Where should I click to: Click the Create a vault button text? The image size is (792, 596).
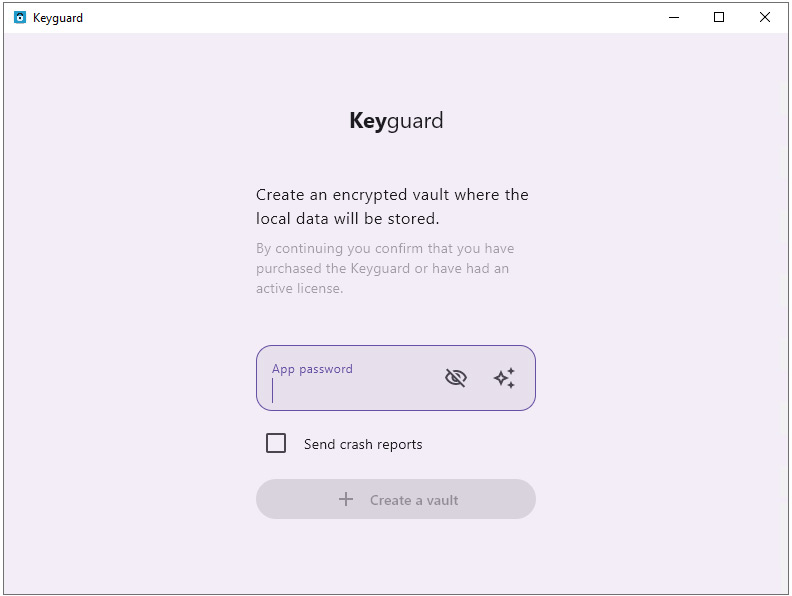[414, 500]
